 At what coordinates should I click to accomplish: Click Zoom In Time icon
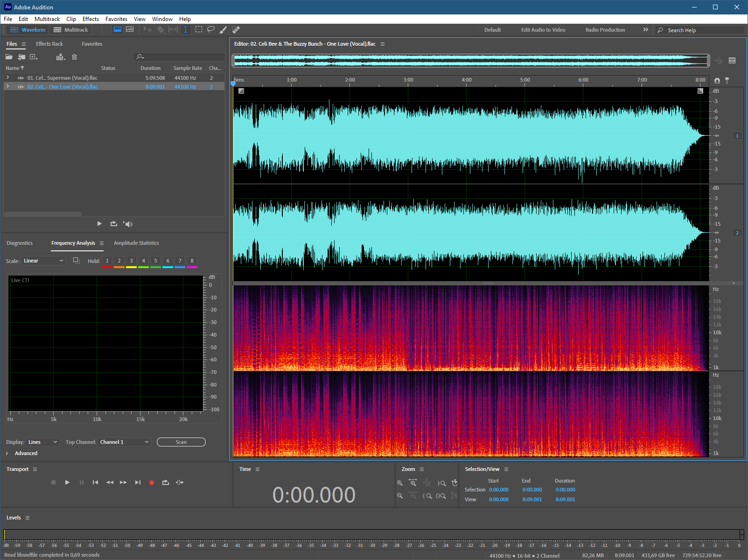coord(412,483)
